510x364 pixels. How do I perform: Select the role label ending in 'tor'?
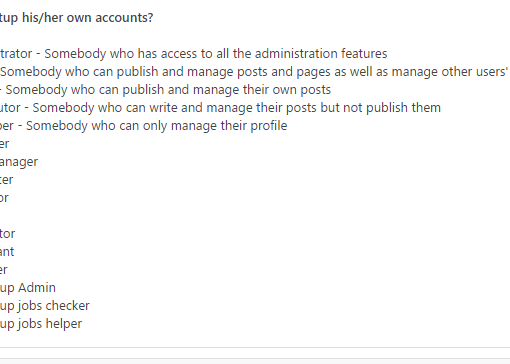pos(7,234)
